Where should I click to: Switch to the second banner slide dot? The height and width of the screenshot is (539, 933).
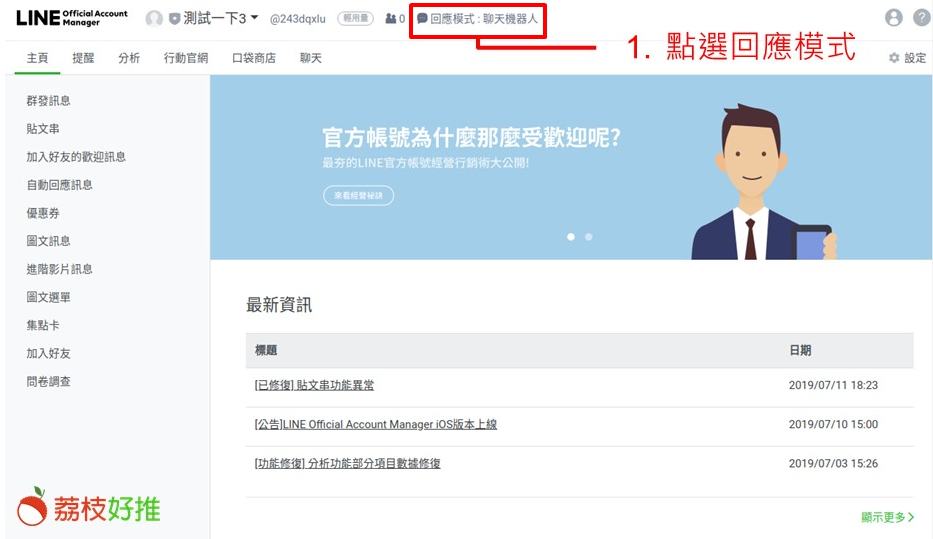tap(588, 237)
